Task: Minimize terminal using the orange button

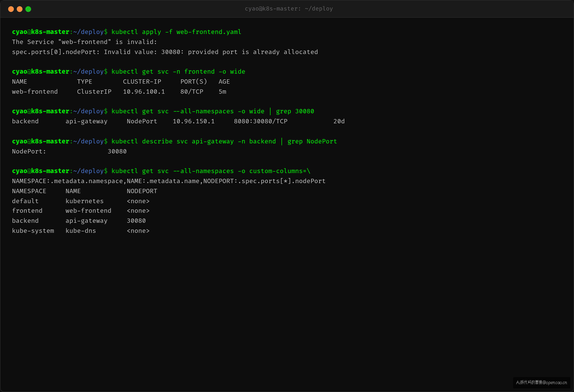Action: point(20,9)
